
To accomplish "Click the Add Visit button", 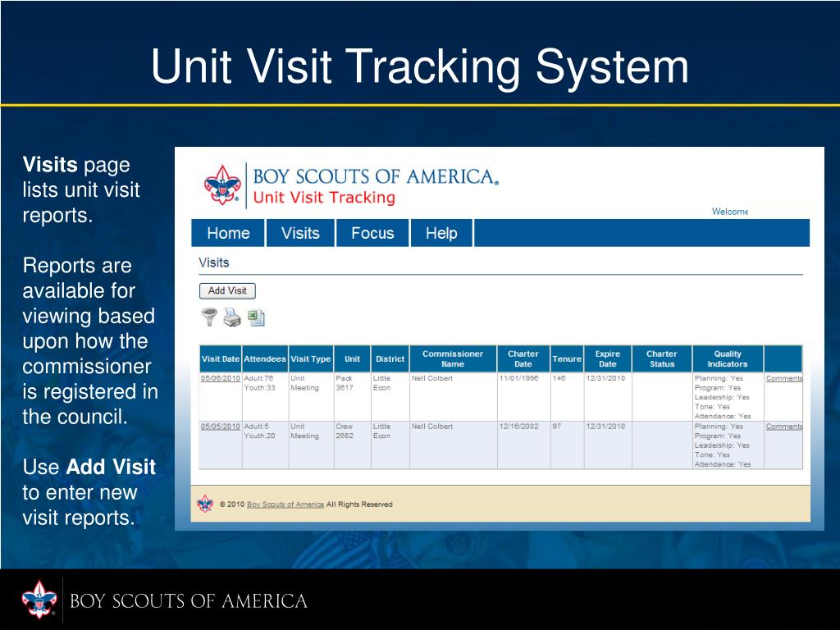I will tap(227, 291).
